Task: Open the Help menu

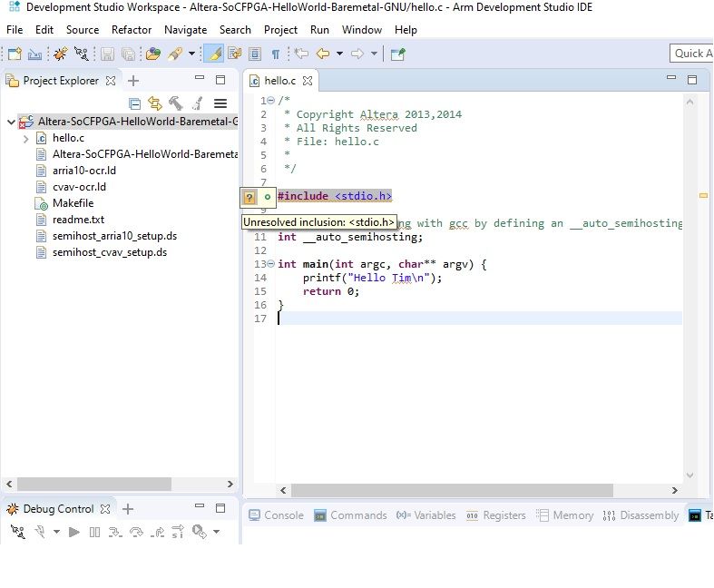Action: click(x=406, y=30)
